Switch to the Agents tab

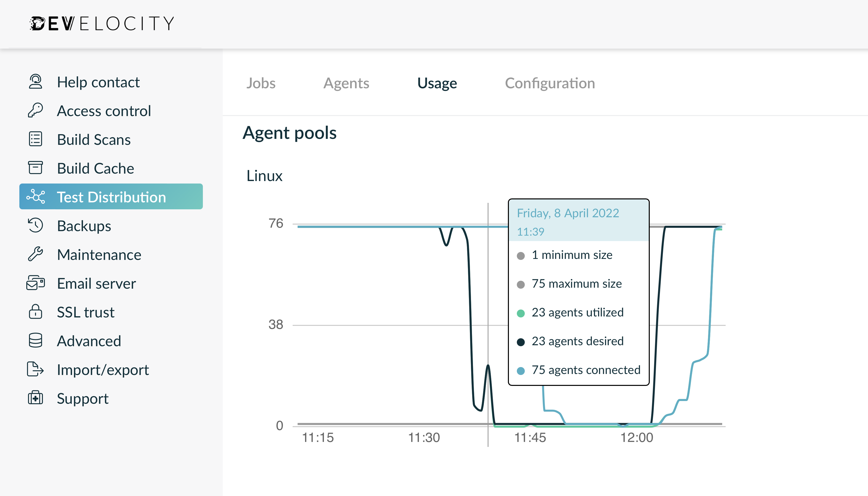(x=346, y=83)
